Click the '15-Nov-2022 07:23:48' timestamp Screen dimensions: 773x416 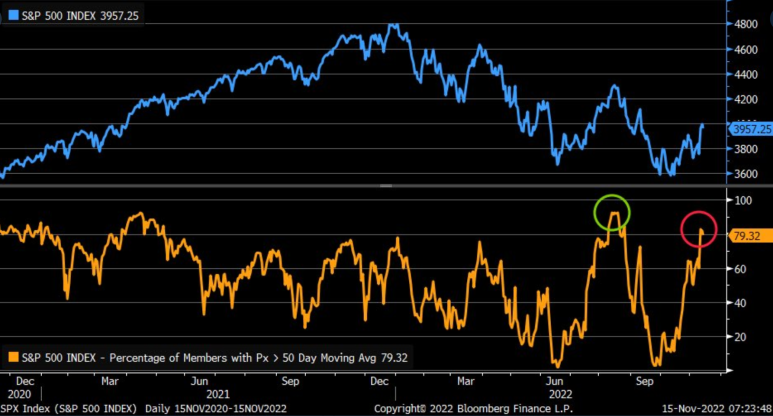click(x=717, y=409)
